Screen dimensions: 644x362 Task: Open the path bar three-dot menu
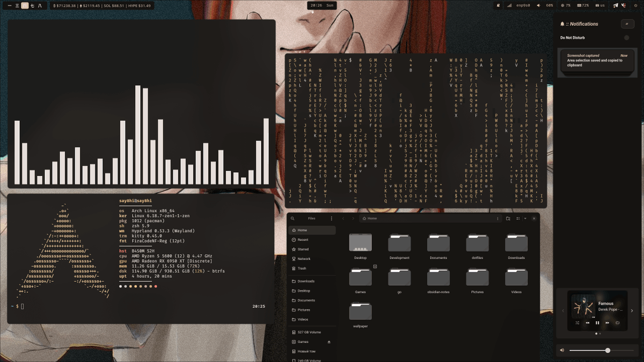(x=497, y=218)
